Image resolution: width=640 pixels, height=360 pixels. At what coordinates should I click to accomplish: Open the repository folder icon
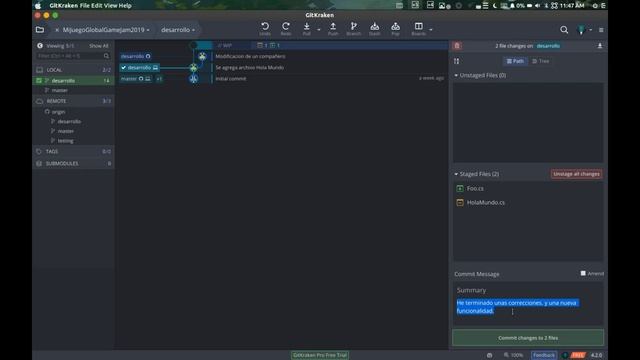point(40,30)
